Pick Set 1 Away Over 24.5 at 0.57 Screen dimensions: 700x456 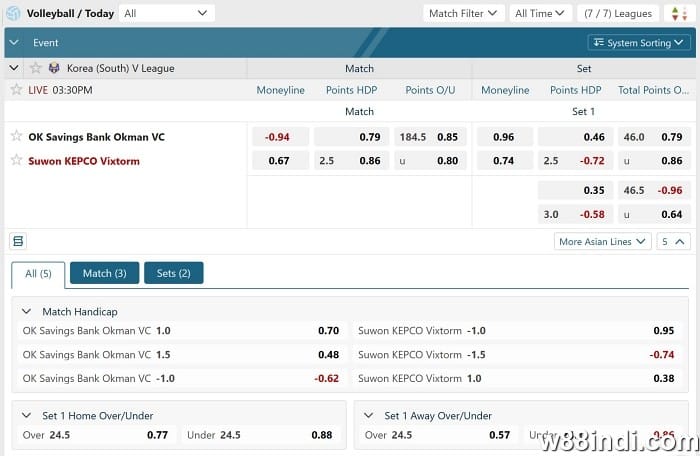438,435
